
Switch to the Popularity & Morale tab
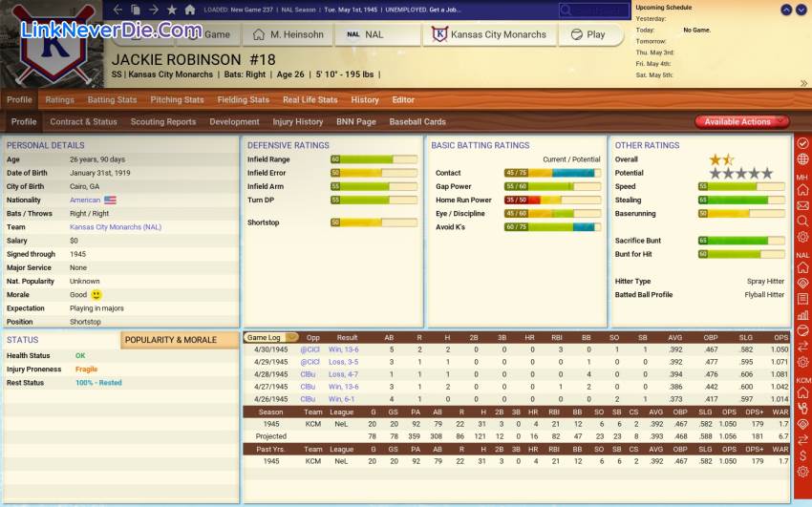click(x=180, y=340)
